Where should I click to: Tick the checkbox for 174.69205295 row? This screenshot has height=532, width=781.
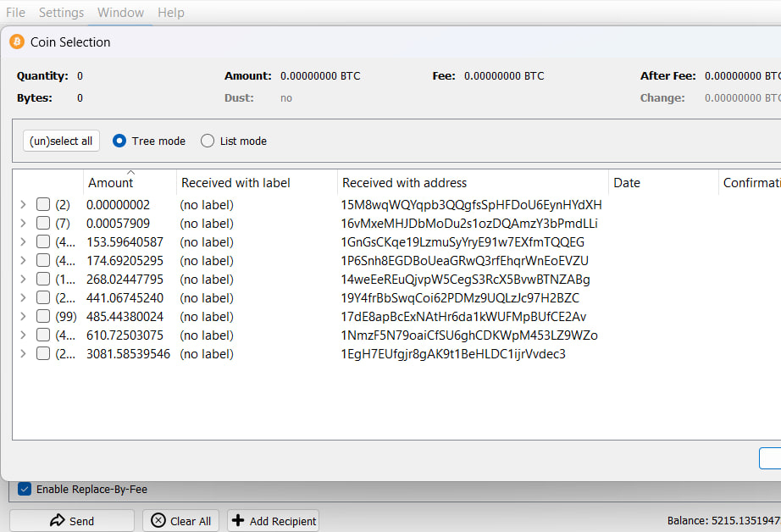click(43, 260)
